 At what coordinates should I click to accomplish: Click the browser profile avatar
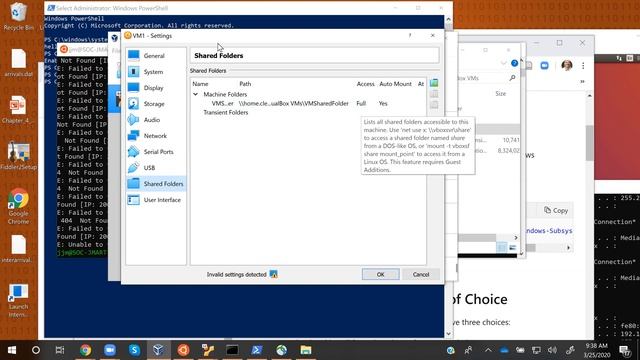[x=567, y=65]
